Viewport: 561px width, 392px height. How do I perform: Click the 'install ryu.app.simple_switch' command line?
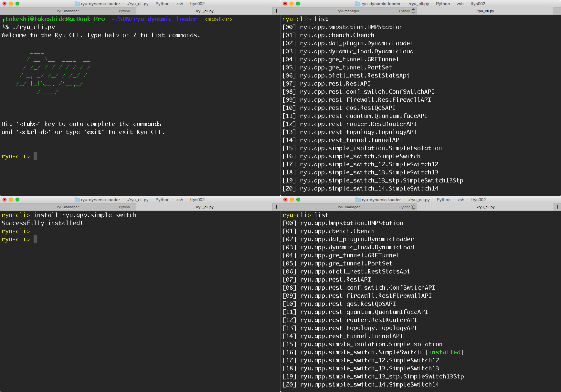(69, 215)
